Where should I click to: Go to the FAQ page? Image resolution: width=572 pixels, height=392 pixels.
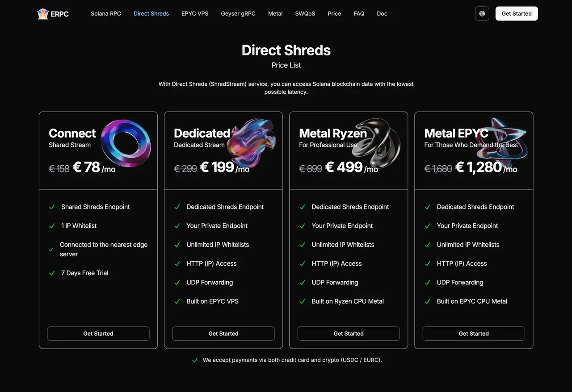359,13
